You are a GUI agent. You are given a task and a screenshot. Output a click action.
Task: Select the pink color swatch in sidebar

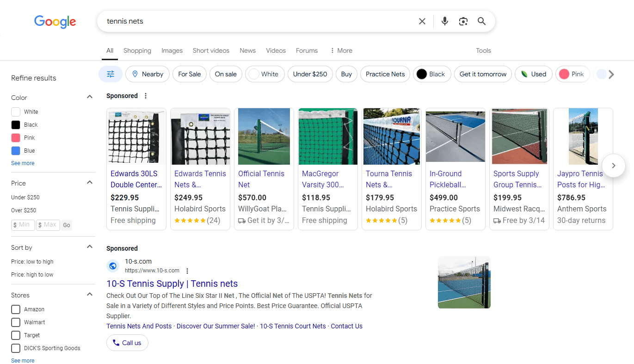click(x=16, y=138)
